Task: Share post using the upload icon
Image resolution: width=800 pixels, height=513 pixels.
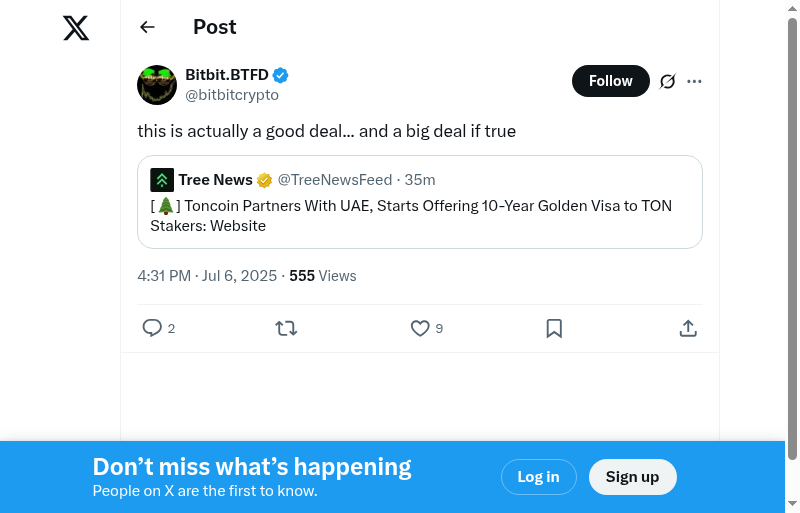Action: 688,328
